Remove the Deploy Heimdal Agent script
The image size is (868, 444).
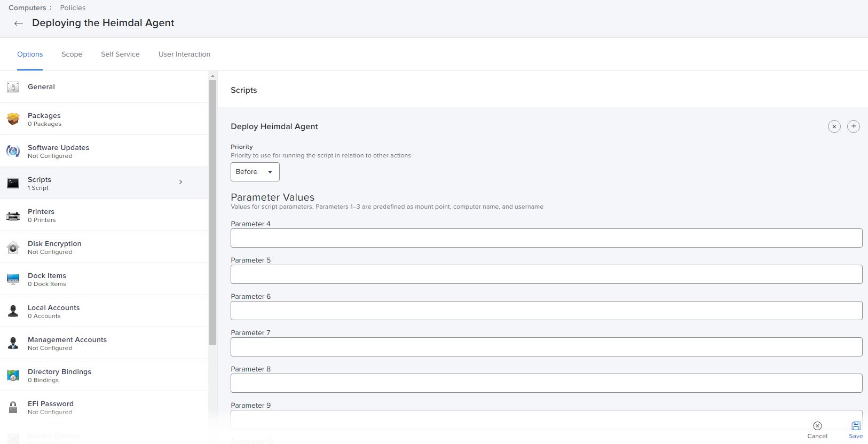click(x=834, y=126)
